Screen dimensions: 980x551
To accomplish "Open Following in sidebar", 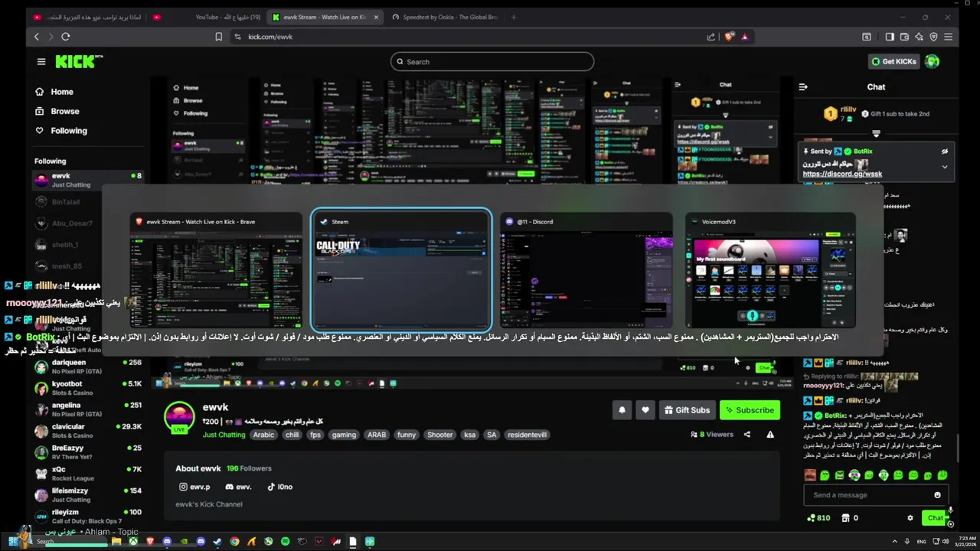I will coord(61,131).
